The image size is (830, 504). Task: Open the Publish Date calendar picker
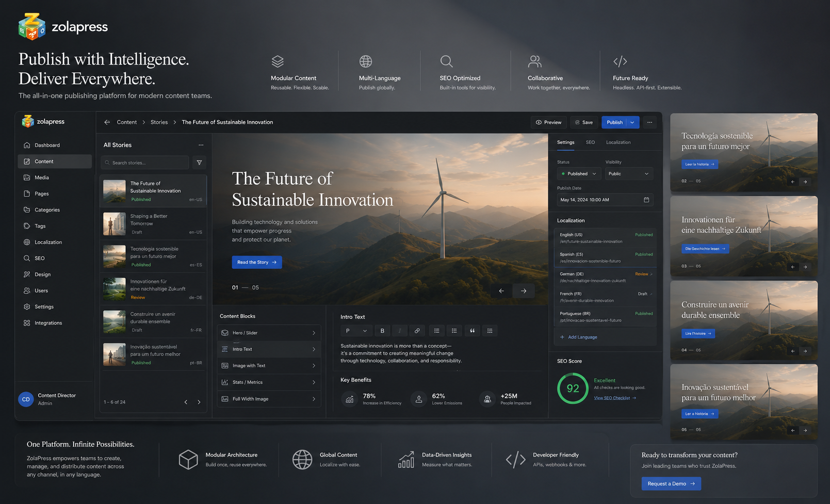point(646,200)
